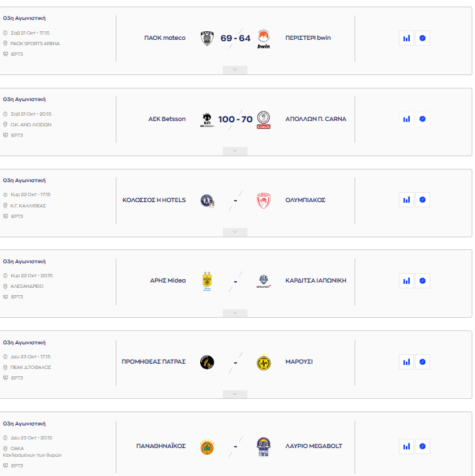Click the 100 - 70 final score

(236, 120)
